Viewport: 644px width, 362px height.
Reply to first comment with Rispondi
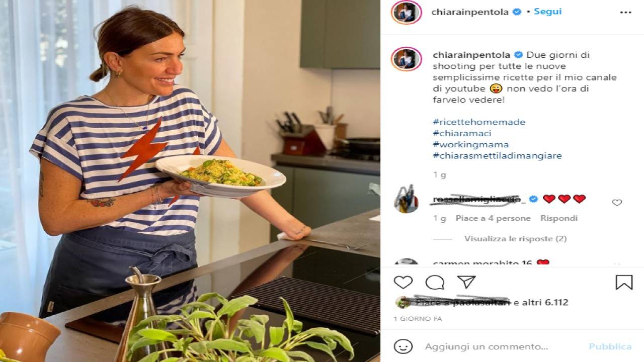(559, 218)
